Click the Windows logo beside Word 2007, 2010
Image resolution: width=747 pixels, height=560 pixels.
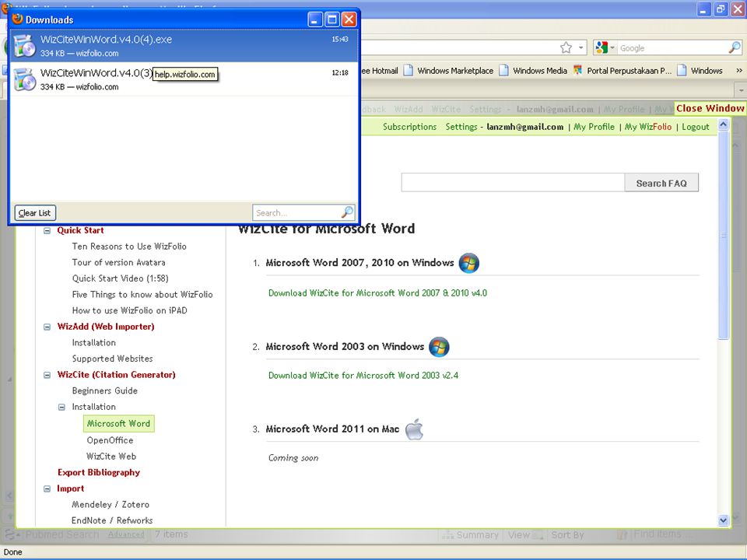tap(468, 263)
